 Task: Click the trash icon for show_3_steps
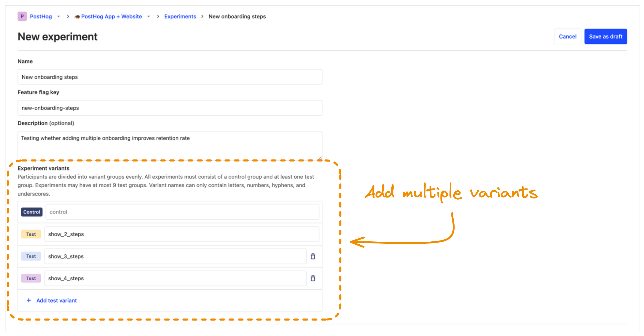pos(313,256)
